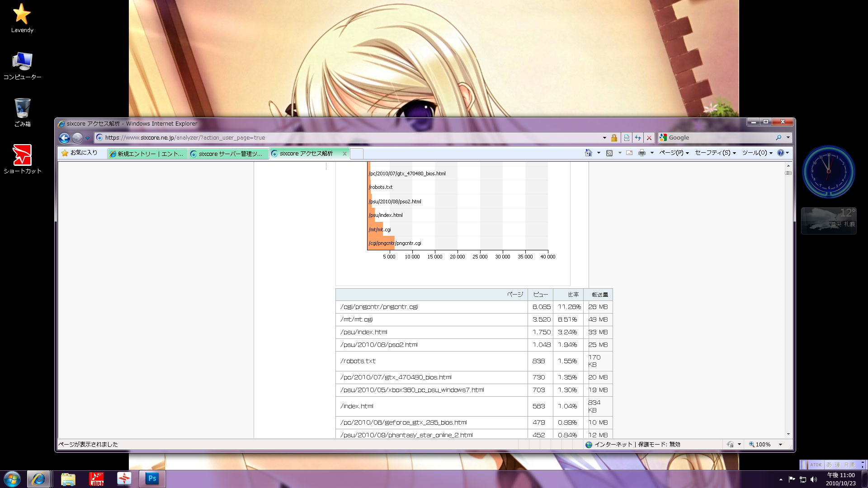Open the コンピューター desktop icon
The width and height of the screenshot is (868, 488).
(22, 66)
